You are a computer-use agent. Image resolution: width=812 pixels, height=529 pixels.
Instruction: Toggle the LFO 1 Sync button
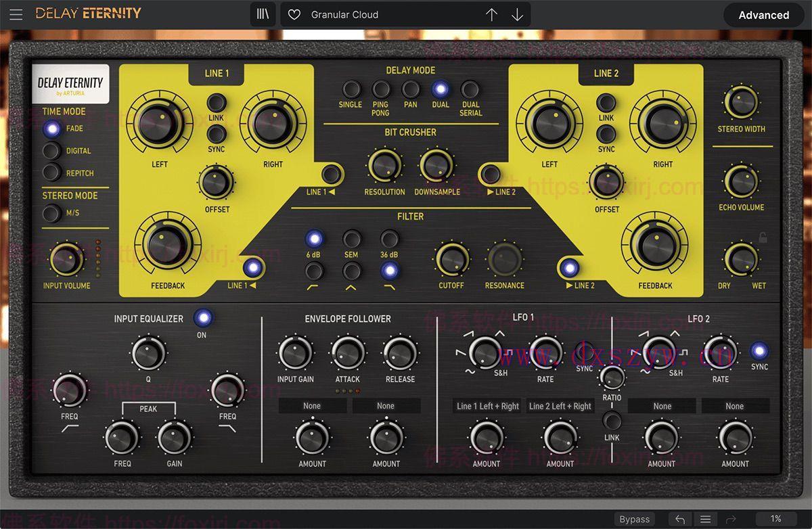pos(585,352)
